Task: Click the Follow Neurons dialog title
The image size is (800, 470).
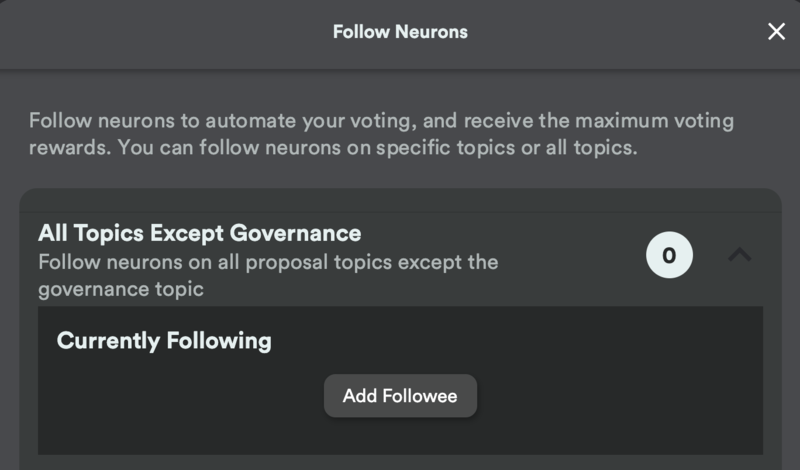Action: (400, 32)
